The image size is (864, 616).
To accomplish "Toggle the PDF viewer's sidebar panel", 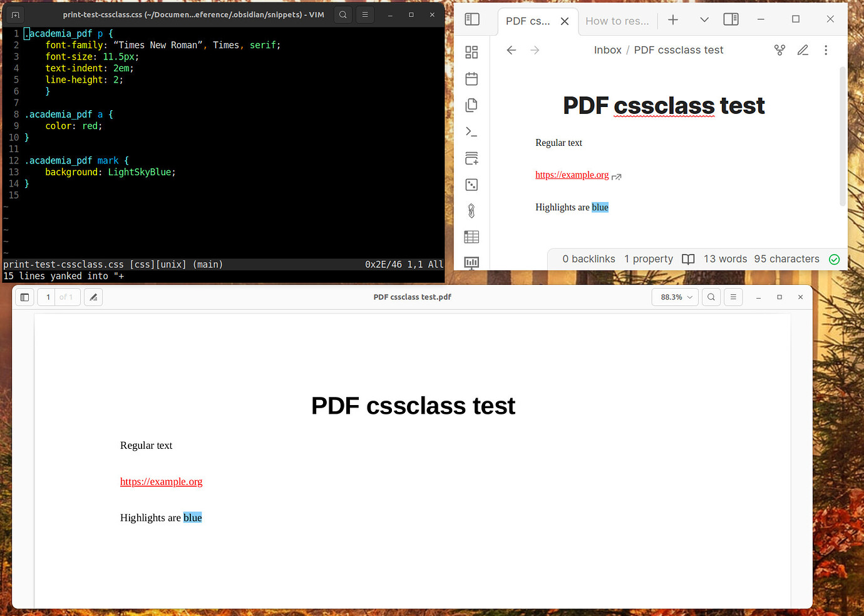I will click(x=24, y=297).
